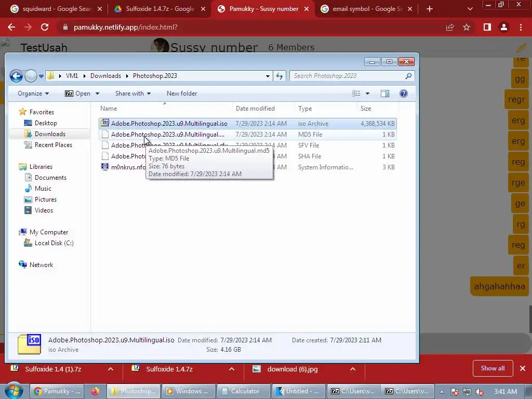
Task: Open Explorer help via question mark icon
Action: 403,94
